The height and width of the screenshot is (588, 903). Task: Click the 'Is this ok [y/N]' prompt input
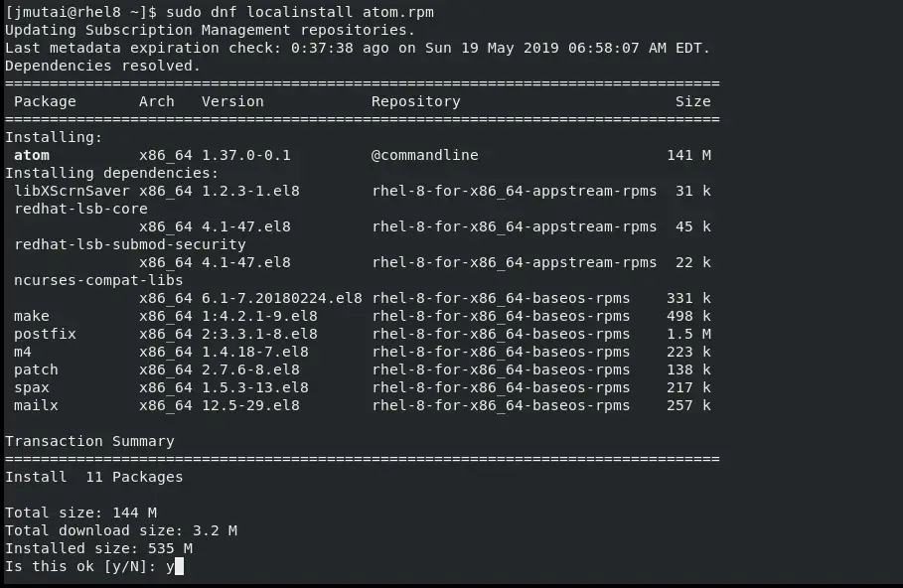click(x=175, y=567)
